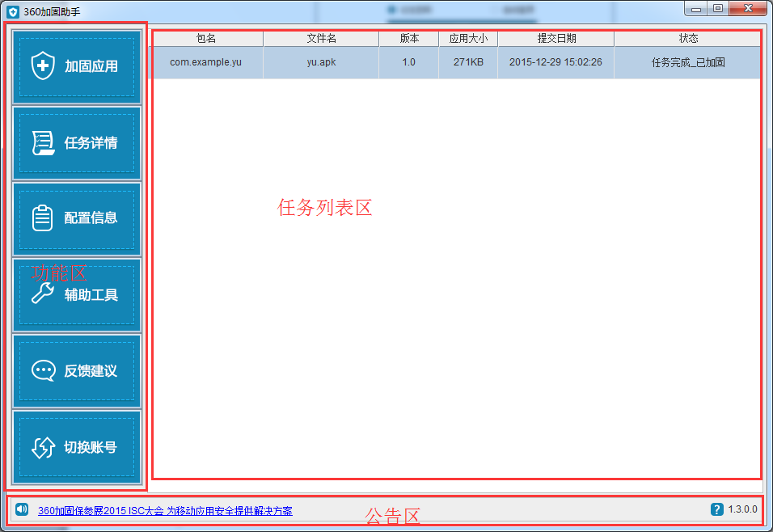Sort by the 文件名 column header
This screenshot has width=773, height=532.
point(321,39)
